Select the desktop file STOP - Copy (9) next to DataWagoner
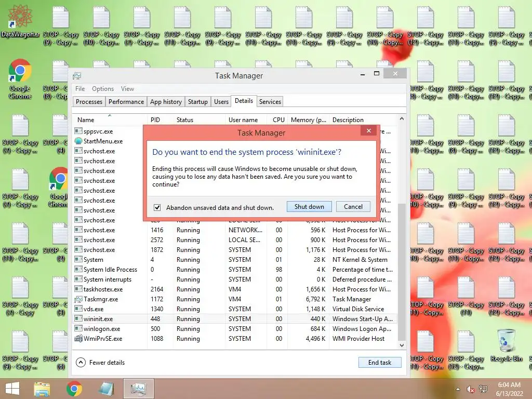This screenshot has width=532, height=399. click(61, 26)
